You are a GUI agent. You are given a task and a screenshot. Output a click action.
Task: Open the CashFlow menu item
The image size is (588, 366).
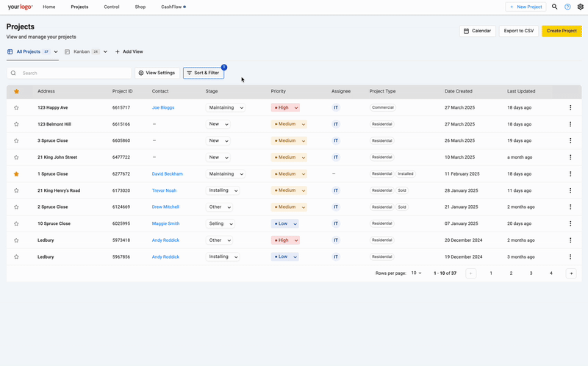click(173, 7)
